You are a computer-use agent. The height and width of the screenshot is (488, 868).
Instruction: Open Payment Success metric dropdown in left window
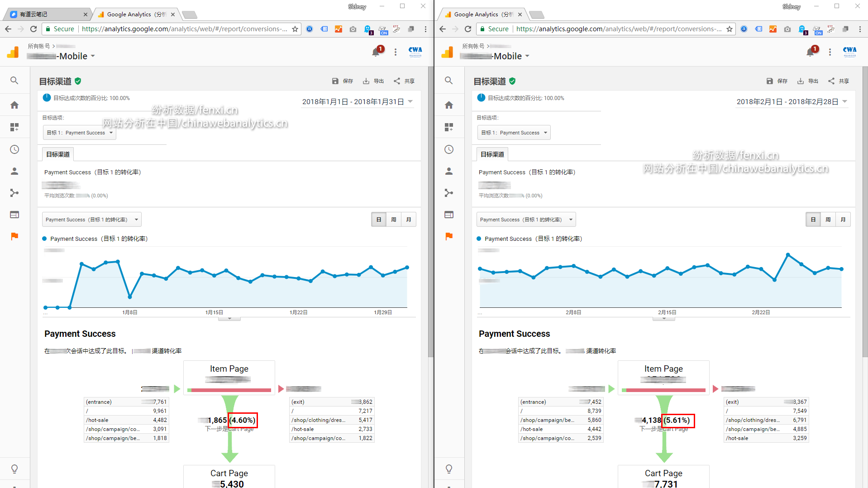click(91, 220)
